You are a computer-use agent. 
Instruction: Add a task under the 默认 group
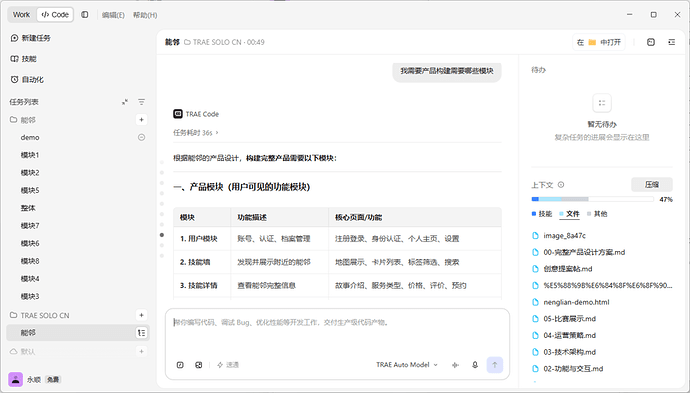point(141,351)
